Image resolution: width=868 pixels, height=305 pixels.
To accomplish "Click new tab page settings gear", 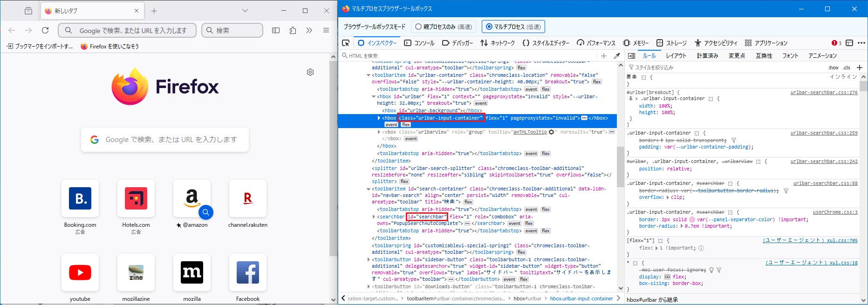I will point(310,72).
